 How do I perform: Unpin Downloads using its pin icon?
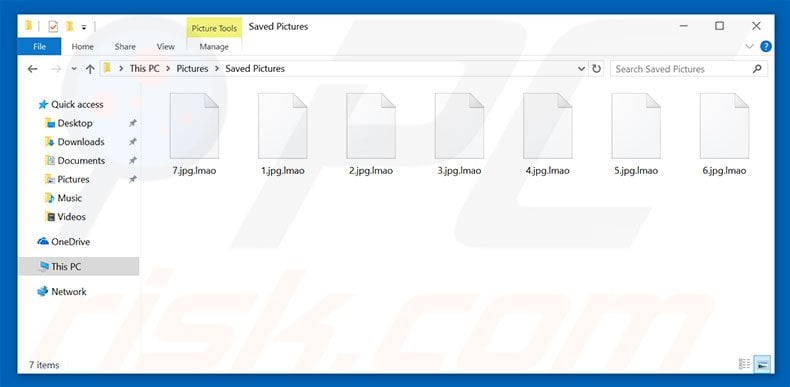coord(132,142)
